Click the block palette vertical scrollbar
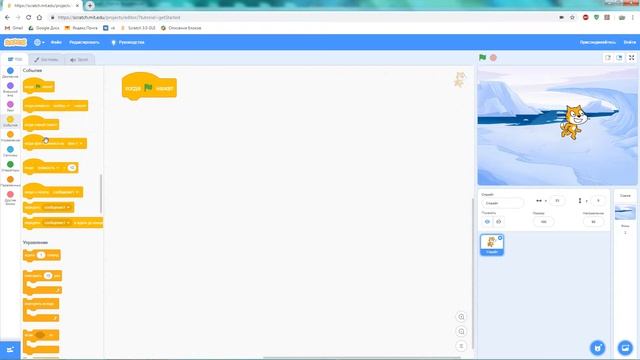Screen dimensions: 640x360 click(101, 193)
